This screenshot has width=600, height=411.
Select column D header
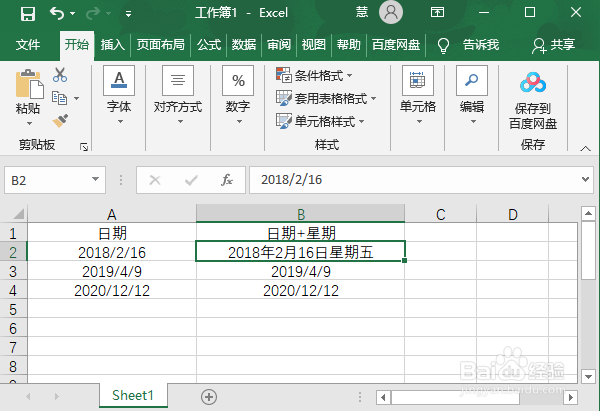(x=512, y=214)
